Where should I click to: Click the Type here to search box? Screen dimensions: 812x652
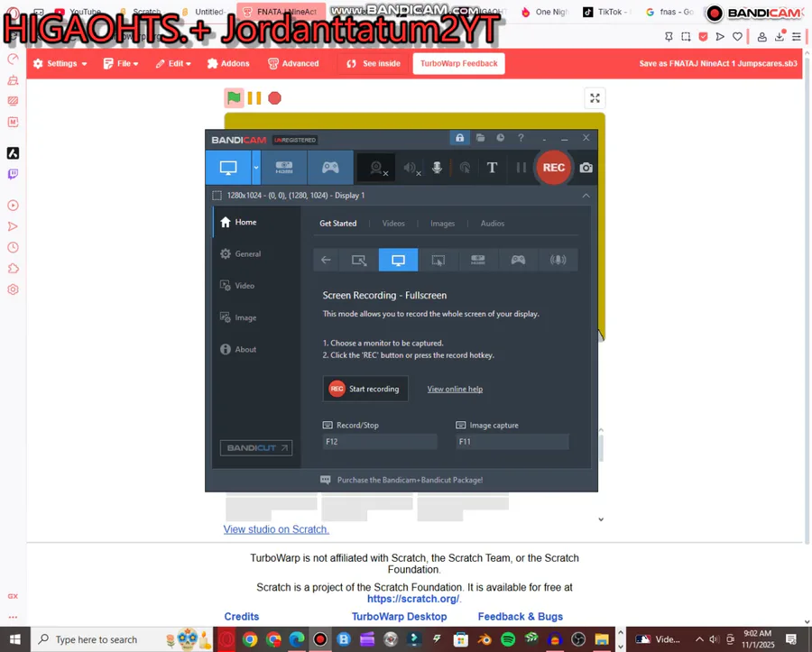point(122,639)
